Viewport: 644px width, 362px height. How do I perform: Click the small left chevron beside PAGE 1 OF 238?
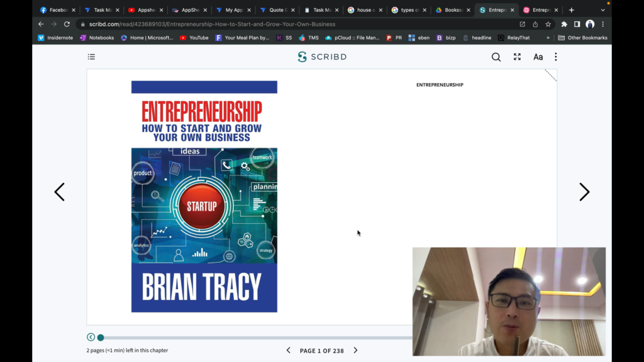coord(288,350)
